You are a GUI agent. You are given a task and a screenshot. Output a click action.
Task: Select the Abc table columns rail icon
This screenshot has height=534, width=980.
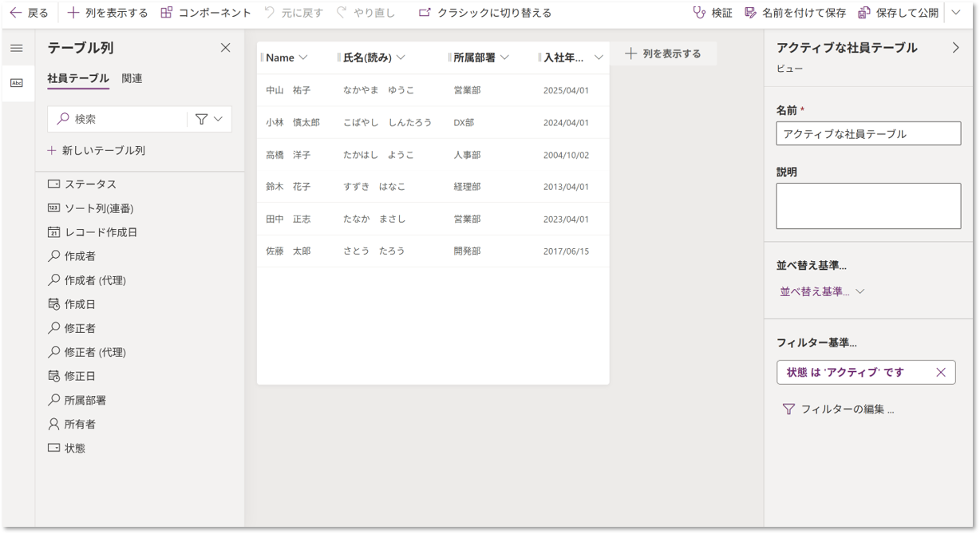point(16,83)
